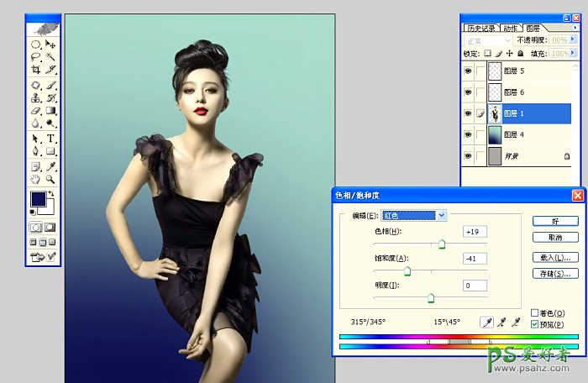588x383 pixels.
Task: Open the 编辑 color range dropdown
Action: coord(441,216)
